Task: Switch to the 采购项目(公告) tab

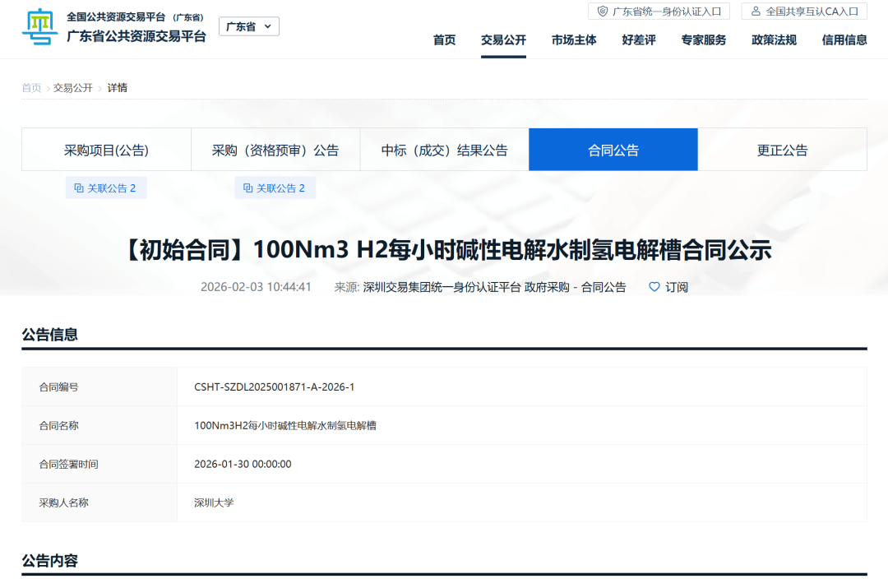Action: click(x=105, y=149)
